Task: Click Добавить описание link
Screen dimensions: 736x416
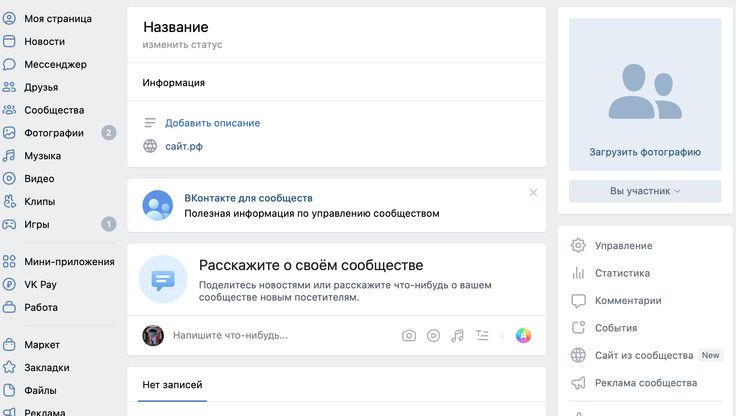Action: tap(212, 123)
